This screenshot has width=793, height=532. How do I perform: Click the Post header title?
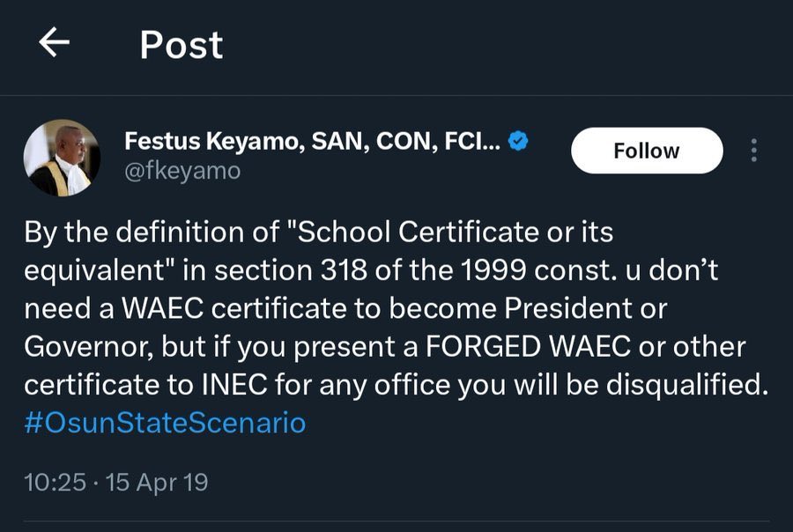click(182, 45)
